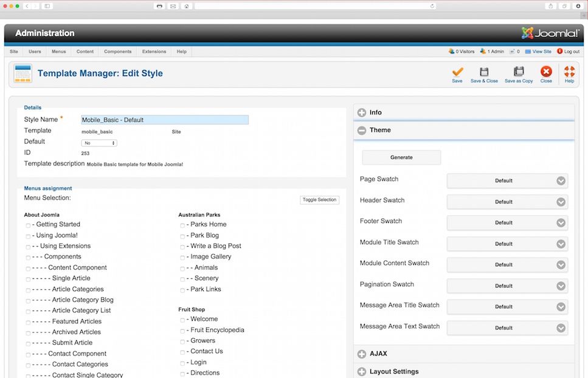
Task: Open the Default No dropdown
Action: coord(99,143)
